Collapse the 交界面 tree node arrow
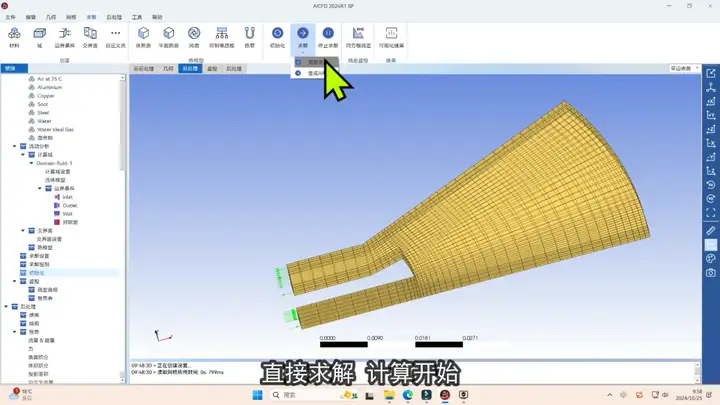This screenshot has width=720, height=405. tap(23, 231)
